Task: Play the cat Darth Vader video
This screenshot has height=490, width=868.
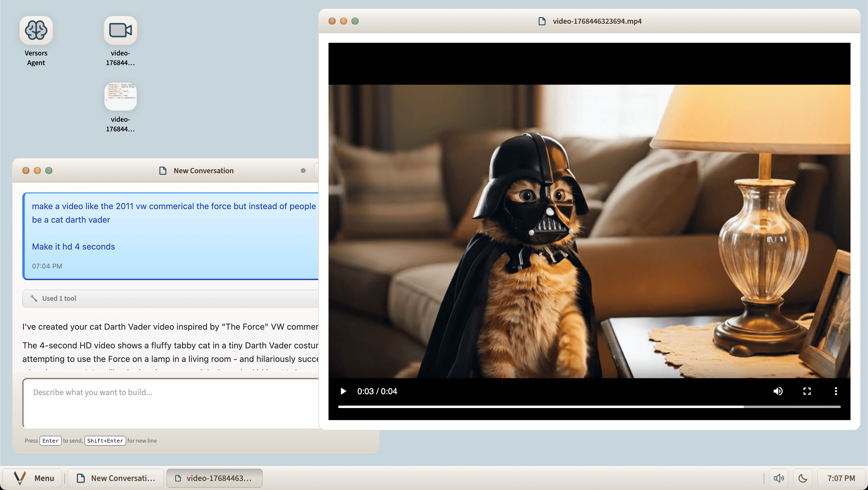Action: 343,391
